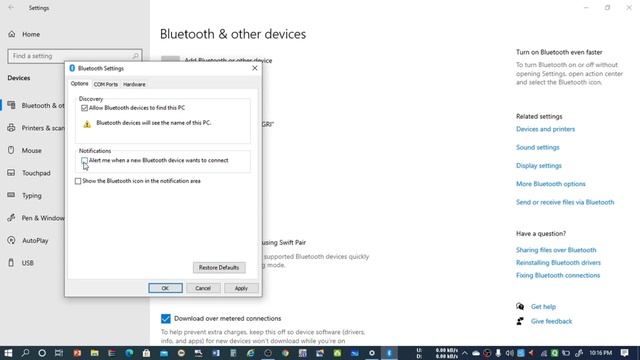The height and width of the screenshot is (360, 640).
Task: Click the AutoPlay icon in sidebar
Action: 11,240
